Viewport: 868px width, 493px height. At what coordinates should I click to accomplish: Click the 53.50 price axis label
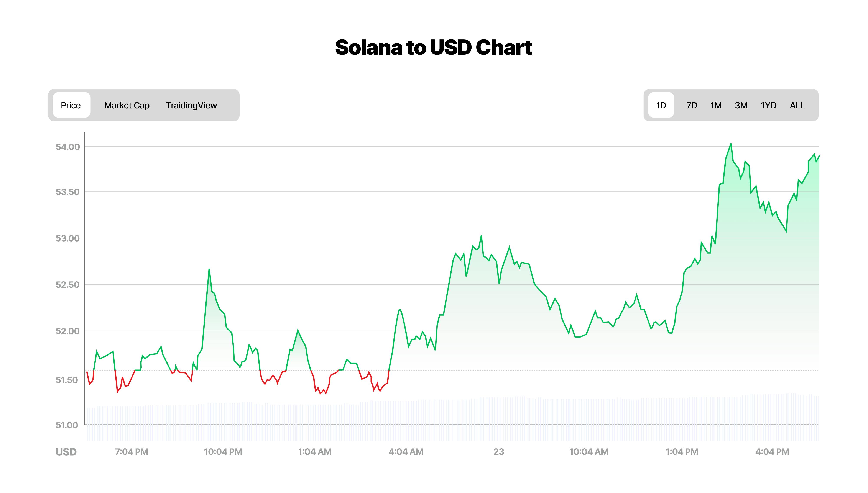pyautogui.click(x=68, y=192)
